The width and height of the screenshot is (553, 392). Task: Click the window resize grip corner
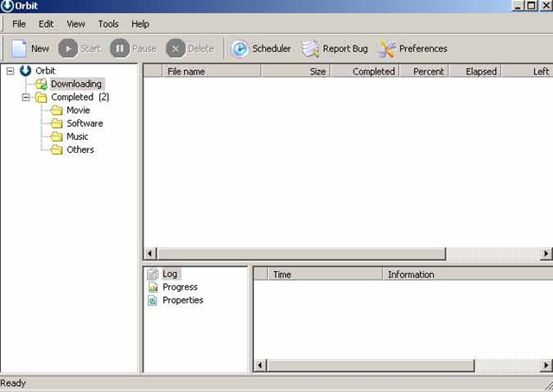click(x=548, y=386)
